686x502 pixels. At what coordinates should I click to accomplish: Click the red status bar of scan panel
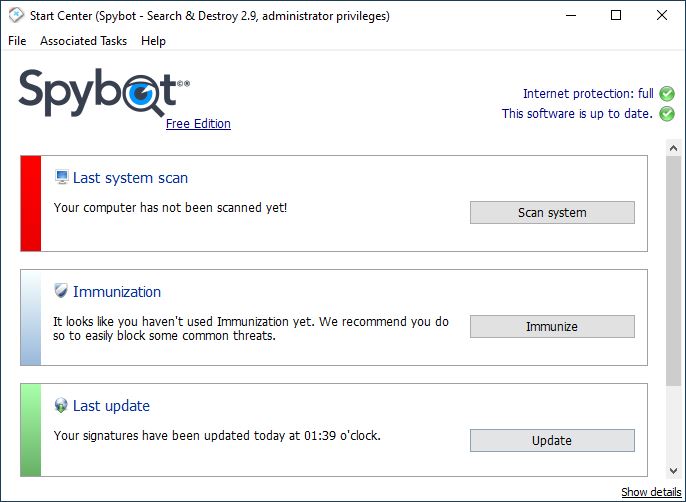pos(31,204)
